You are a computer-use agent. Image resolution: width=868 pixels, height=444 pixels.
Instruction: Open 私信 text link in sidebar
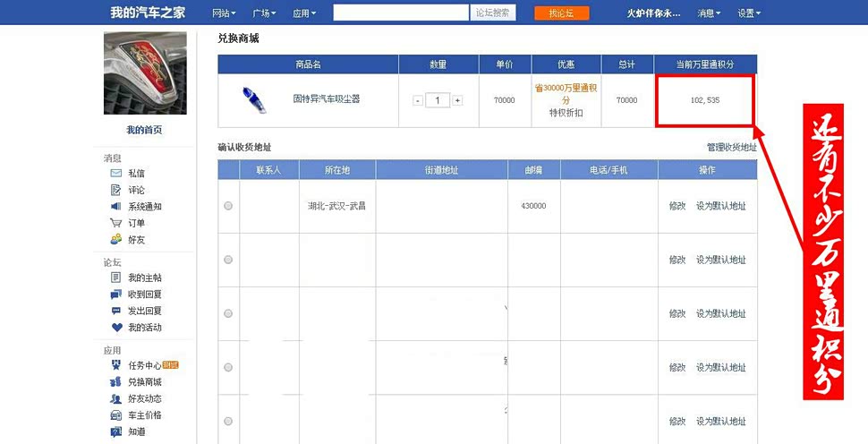[x=137, y=174]
